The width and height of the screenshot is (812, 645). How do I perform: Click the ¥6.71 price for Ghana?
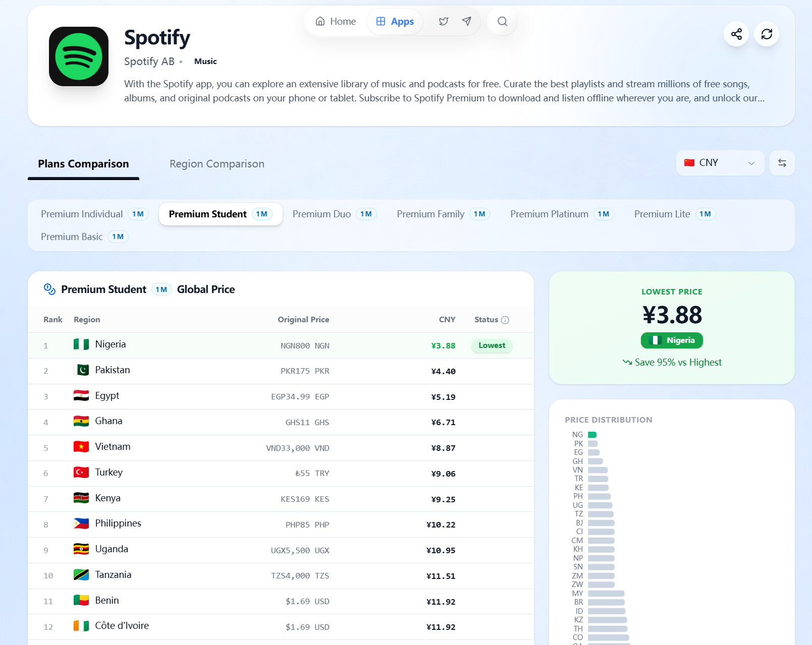tap(443, 423)
